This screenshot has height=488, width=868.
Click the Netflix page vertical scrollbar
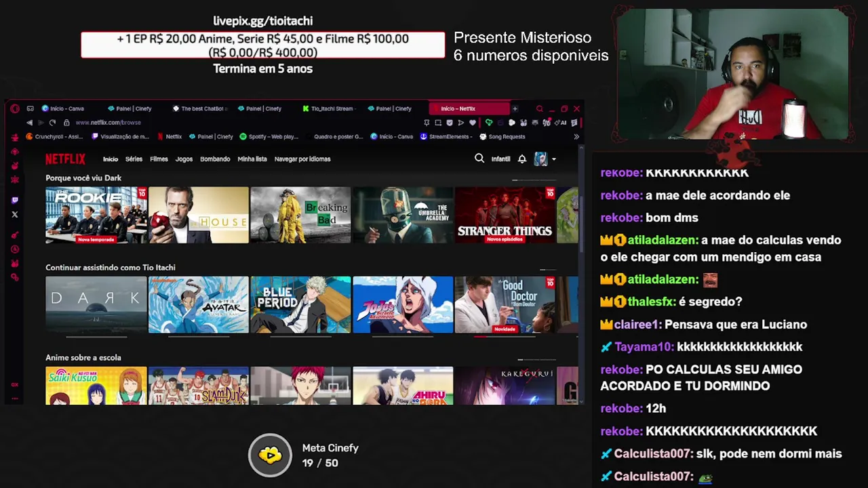580,224
